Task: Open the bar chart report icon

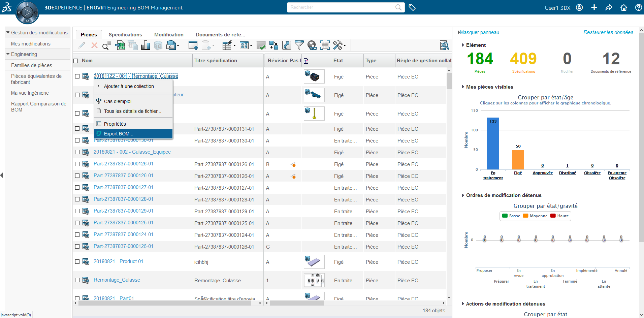Action: (146, 45)
